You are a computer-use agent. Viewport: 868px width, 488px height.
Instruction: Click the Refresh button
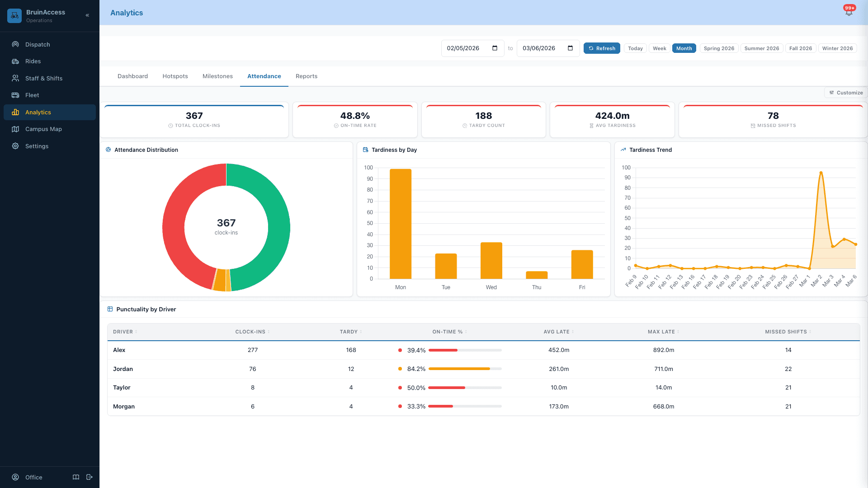click(602, 48)
